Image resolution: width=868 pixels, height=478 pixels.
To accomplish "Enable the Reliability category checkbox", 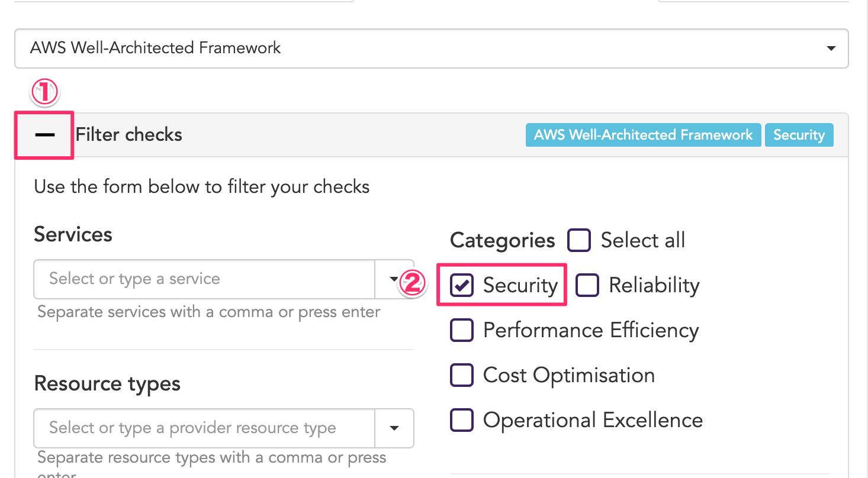I will [x=587, y=286].
